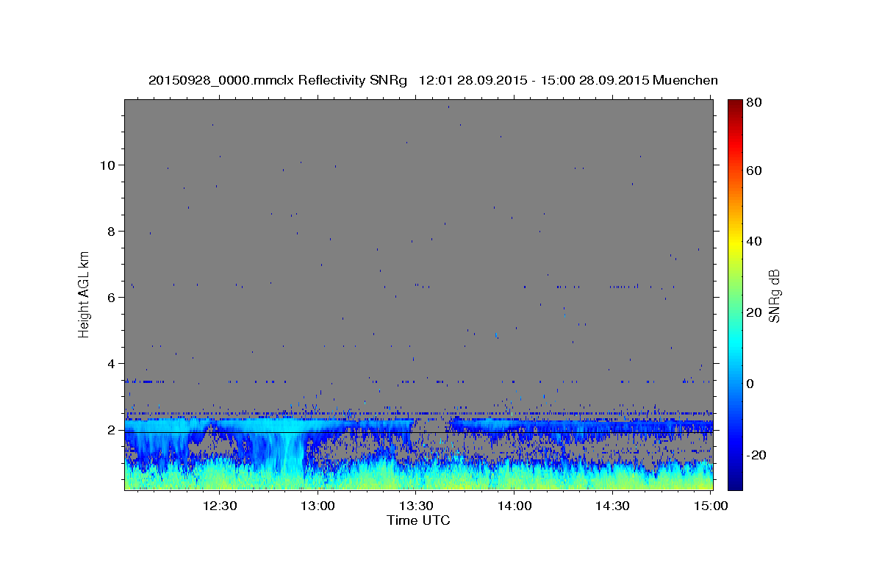The image size is (882, 588).
Task: Click the plot title starting with 20150928_0000.mmclx
Action: coord(433,81)
